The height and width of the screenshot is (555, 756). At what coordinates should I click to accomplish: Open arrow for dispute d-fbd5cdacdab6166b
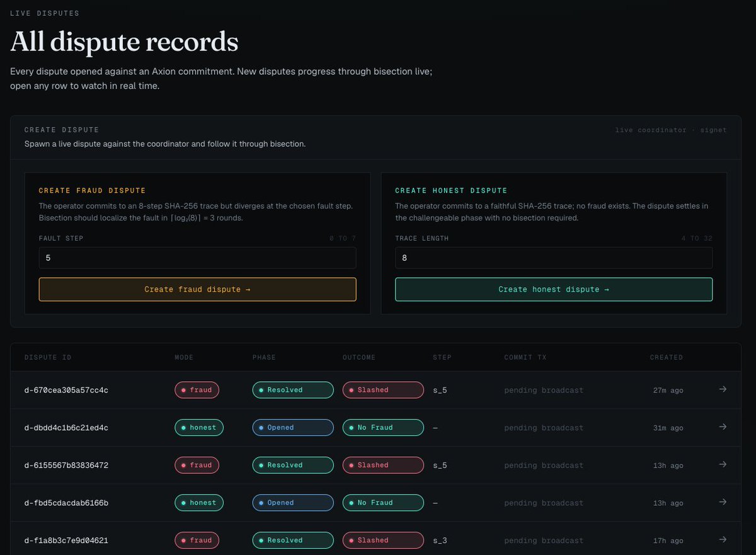point(723,502)
